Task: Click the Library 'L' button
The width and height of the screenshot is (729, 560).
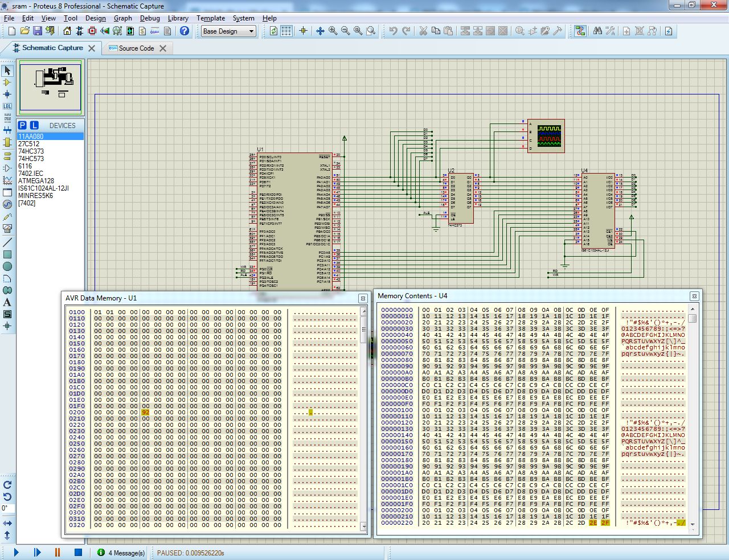Action: point(34,125)
